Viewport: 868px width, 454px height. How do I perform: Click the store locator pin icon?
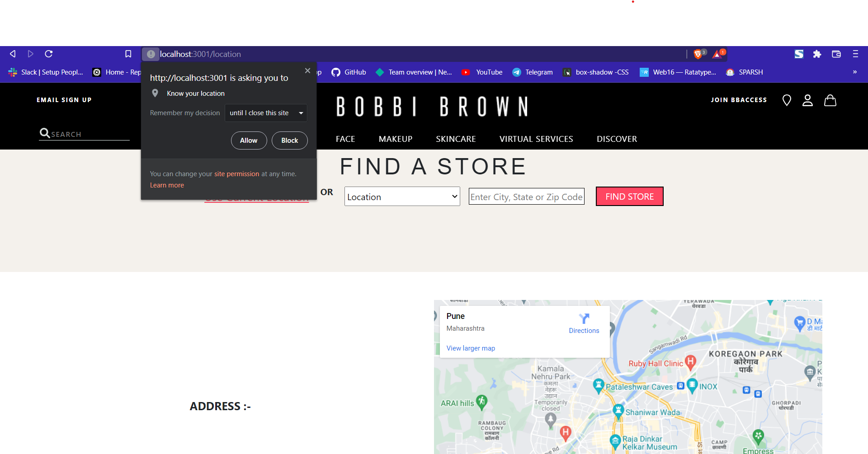tap(787, 100)
